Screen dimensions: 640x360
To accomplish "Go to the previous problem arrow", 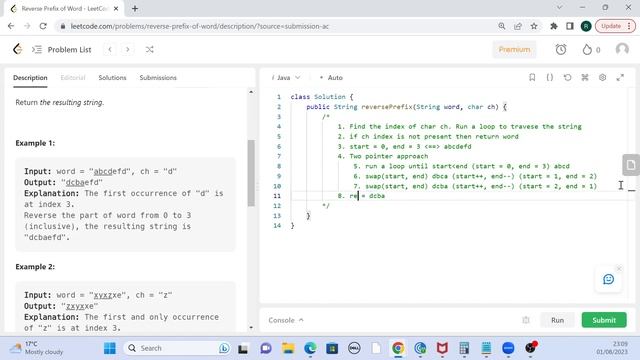I will pos(110,49).
